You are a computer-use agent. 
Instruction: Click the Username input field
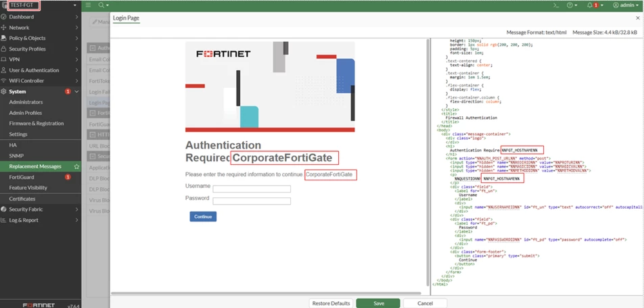[x=252, y=189]
